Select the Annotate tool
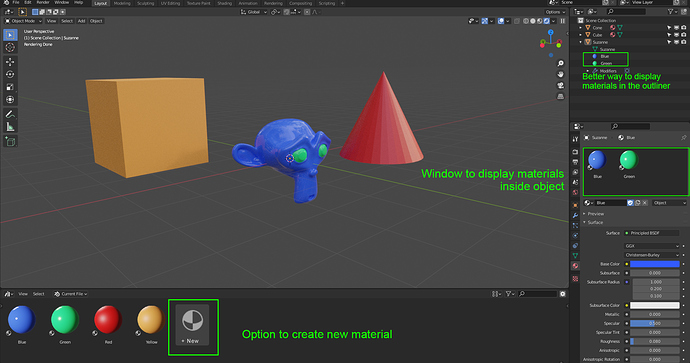The height and width of the screenshot is (363, 690). tap(10, 114)
